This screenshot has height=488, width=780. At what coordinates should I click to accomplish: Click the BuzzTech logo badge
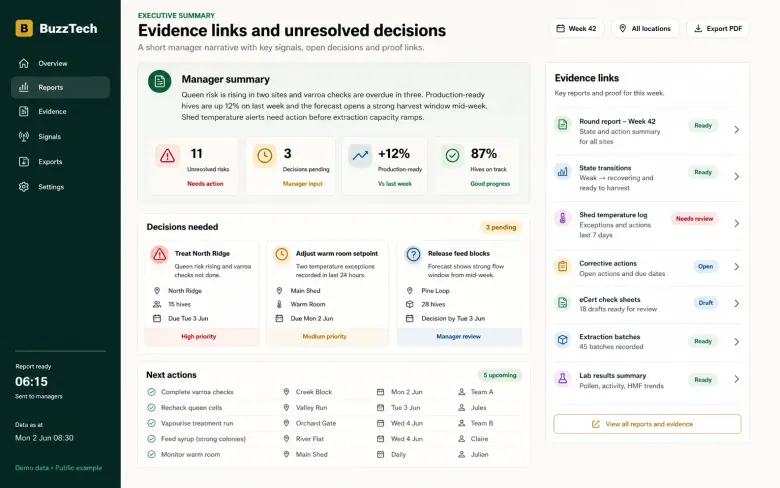(24, 28)
